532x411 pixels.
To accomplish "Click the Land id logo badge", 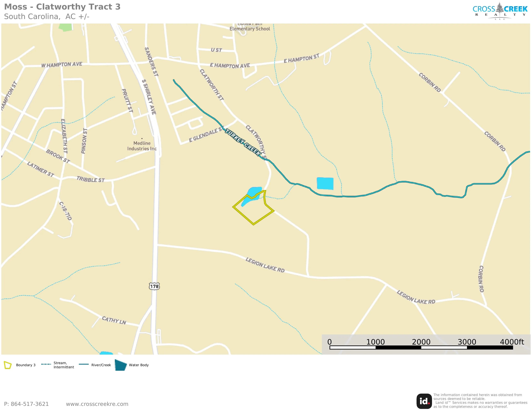I will [424, 401].
